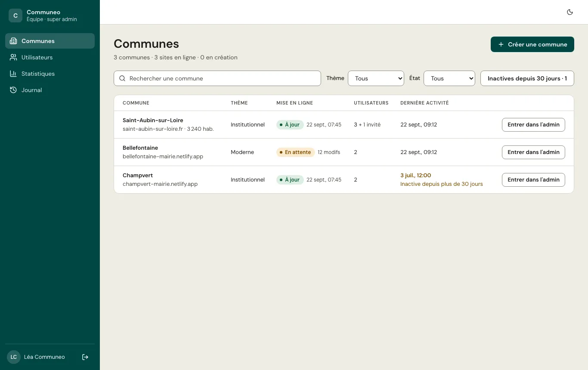Click 'Inactive depuis plus de 30 jours' text
588x370 pixels.
tap(442, 184)
